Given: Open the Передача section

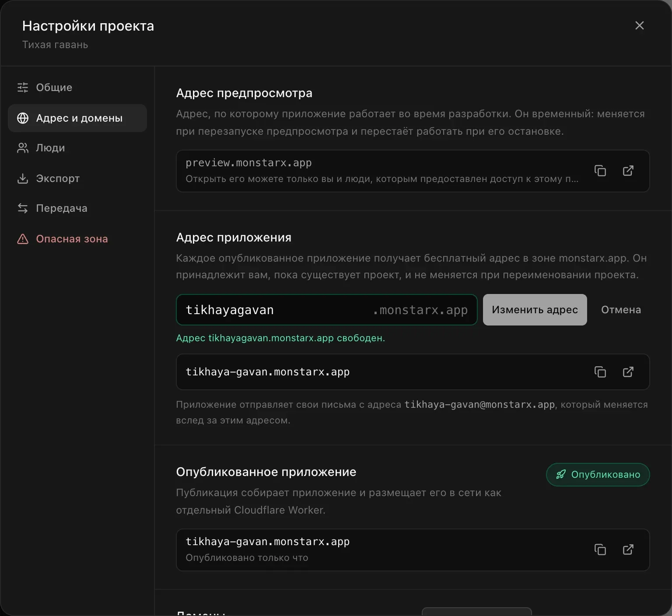Looking at the screenshot, I should tap(77, 208).
